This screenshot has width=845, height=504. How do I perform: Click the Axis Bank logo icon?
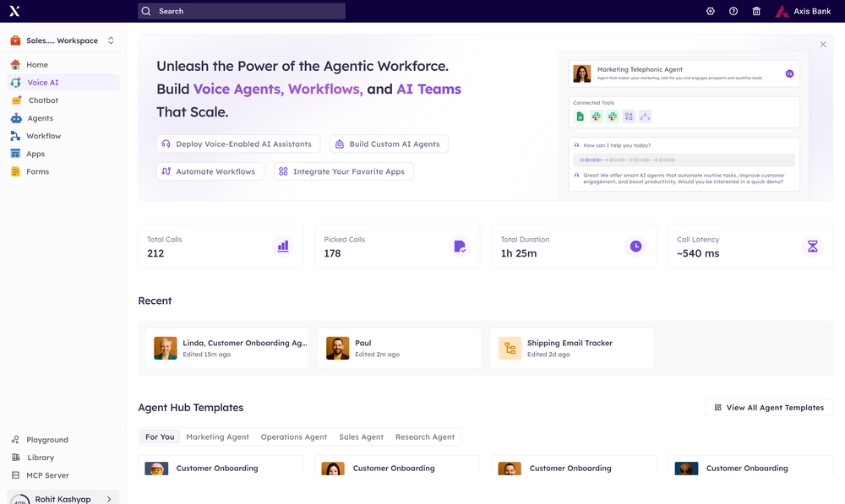782,11
